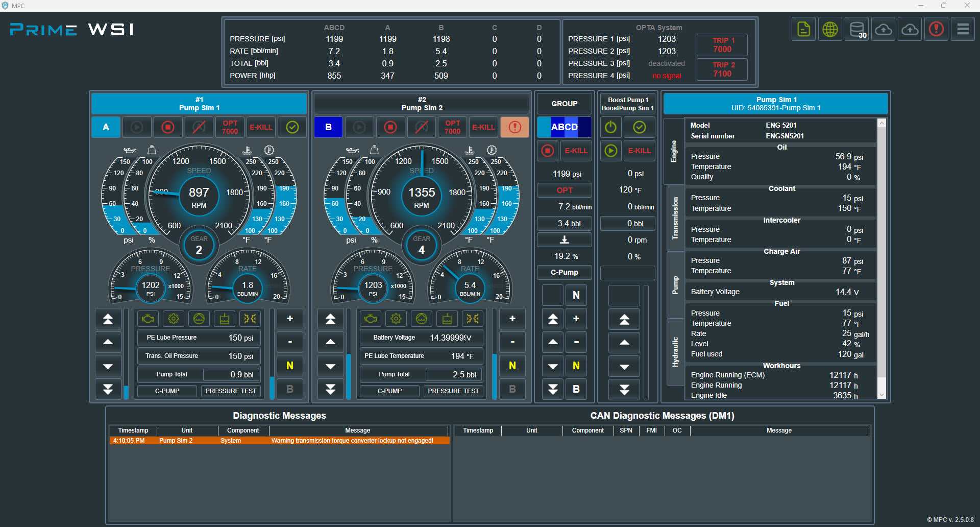Click the fluid level circle icon in Pump Sim 1
The width and height of the screenshot is (980, 527).
point(199,319)
